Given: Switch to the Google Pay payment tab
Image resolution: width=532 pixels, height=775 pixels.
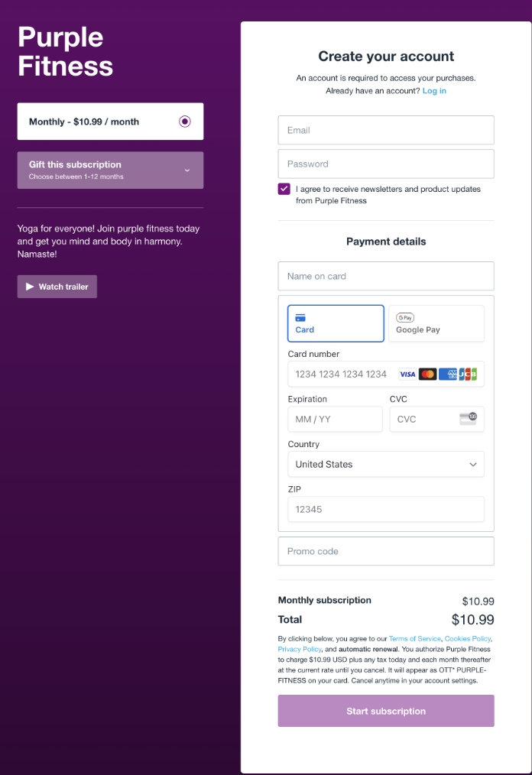Looking at the screenshot, I should coord(436,323).
